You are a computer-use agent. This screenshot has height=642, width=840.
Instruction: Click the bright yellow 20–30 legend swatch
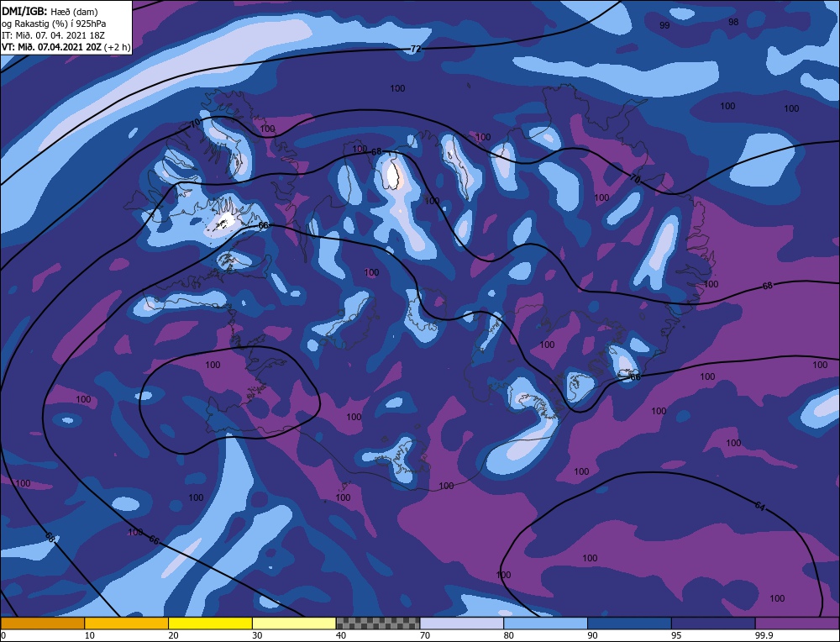pyautogui.click(x=210, y=623)
